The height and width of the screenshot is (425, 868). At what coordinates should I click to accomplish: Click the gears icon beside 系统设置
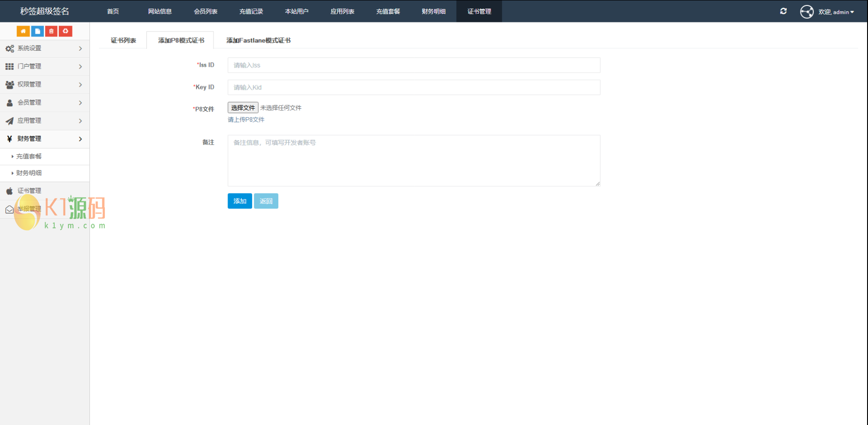pyautogui.click(x=10, y=48)
